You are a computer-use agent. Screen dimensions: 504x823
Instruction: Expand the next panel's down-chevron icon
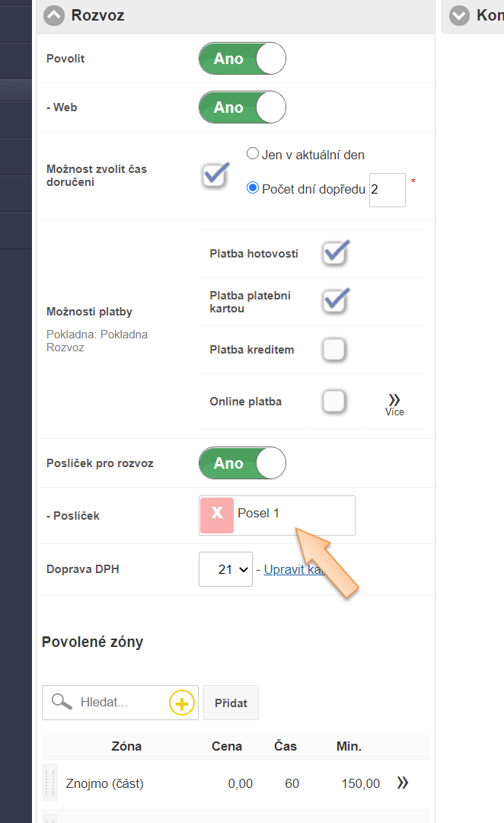pyautogui.click(x=459, y=16)
